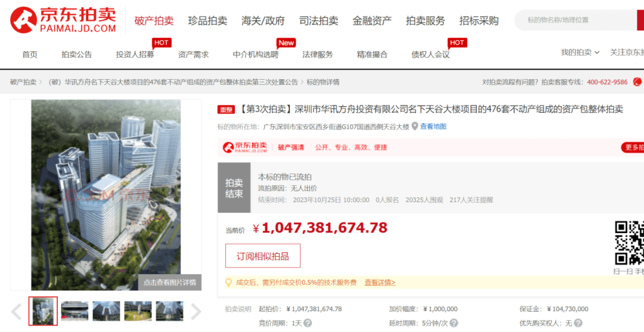Click the map pin location icon

(415, 126)
